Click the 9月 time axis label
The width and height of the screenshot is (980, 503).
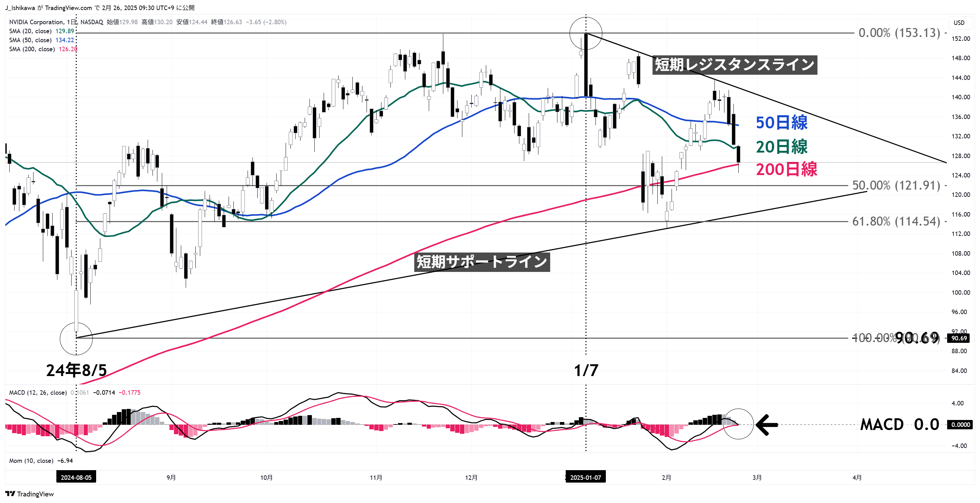click(x=171, y=477)
